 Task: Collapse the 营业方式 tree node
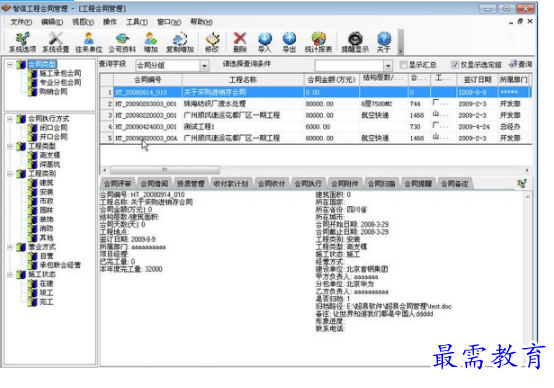click(10, 247)
